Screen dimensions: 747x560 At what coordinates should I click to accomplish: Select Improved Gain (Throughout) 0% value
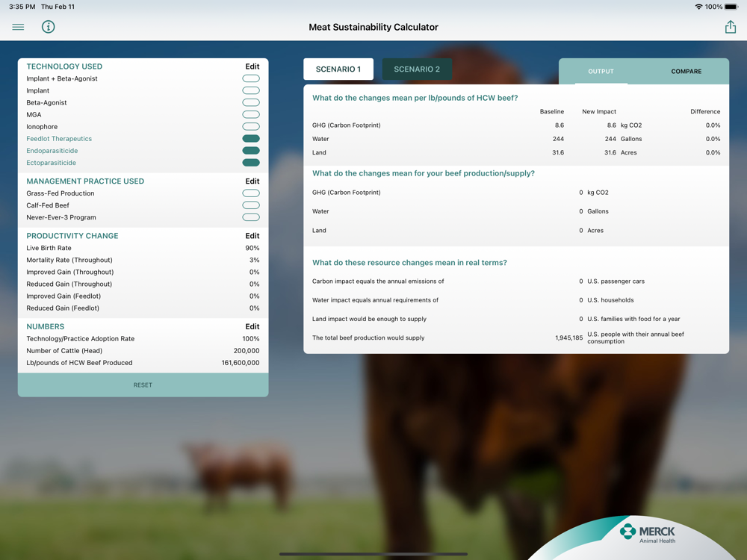pyautogui.click(x=255, y=272)
